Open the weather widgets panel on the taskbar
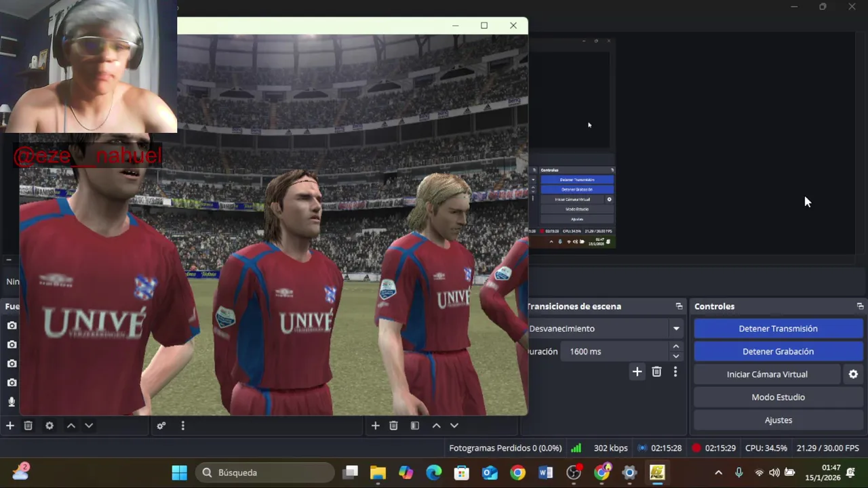Viewport: 868px width, 488px height. tap(21, 472)
